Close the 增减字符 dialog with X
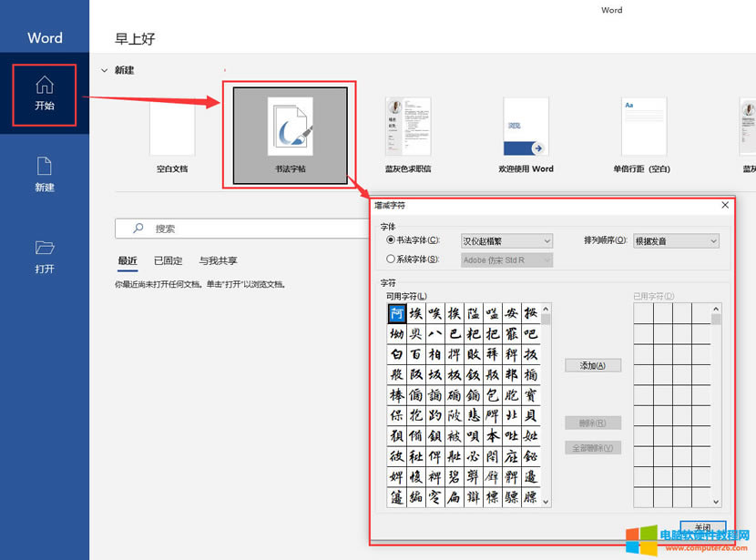Image resolution: width=756 pixels, height=560 pixels. pos(725,205)
